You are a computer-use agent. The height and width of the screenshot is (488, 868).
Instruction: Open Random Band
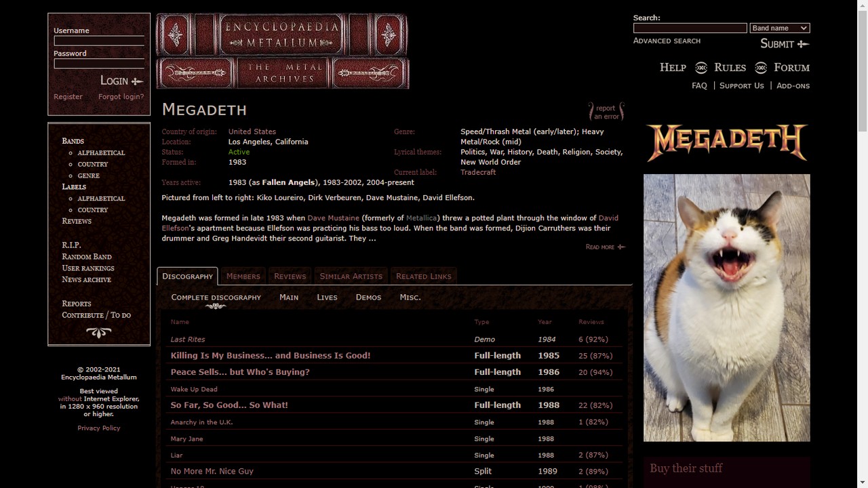tap(87, 257)
